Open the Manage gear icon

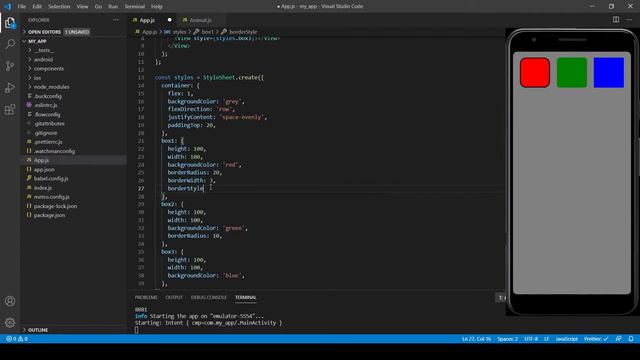tap(10, 323)
